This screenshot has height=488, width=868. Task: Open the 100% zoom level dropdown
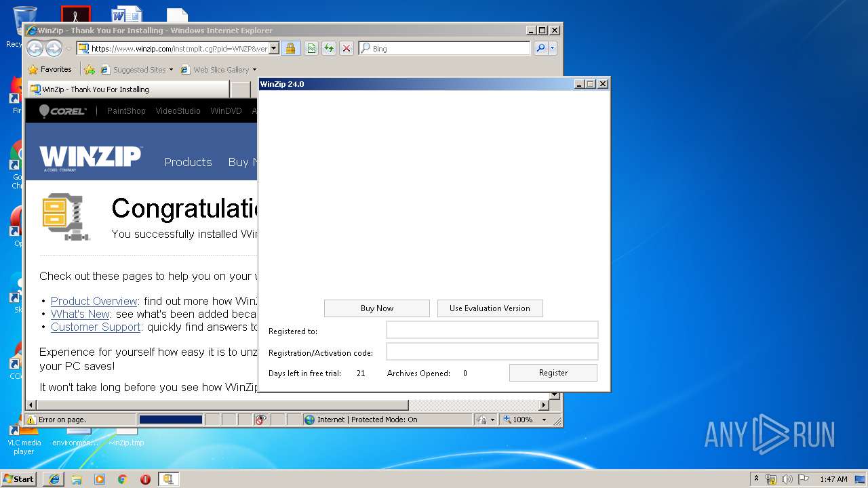click(544, 420)
